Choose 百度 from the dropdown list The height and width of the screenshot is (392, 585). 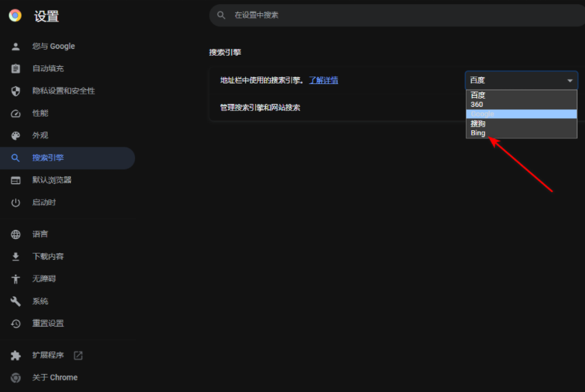pos(521,95)
